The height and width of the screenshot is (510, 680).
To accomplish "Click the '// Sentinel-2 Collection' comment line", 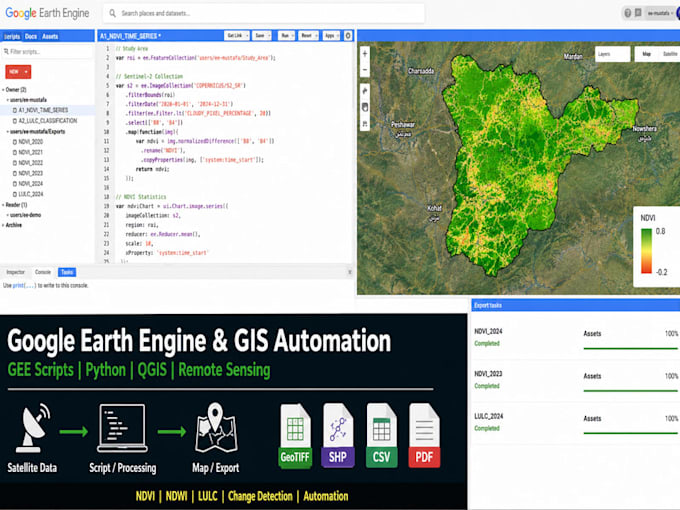I will [x=149, y=76].
